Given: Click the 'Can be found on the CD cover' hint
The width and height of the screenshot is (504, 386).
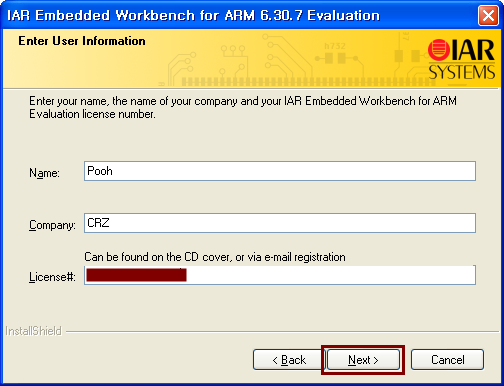Looking at the screenshot, I should click(215, 257).
